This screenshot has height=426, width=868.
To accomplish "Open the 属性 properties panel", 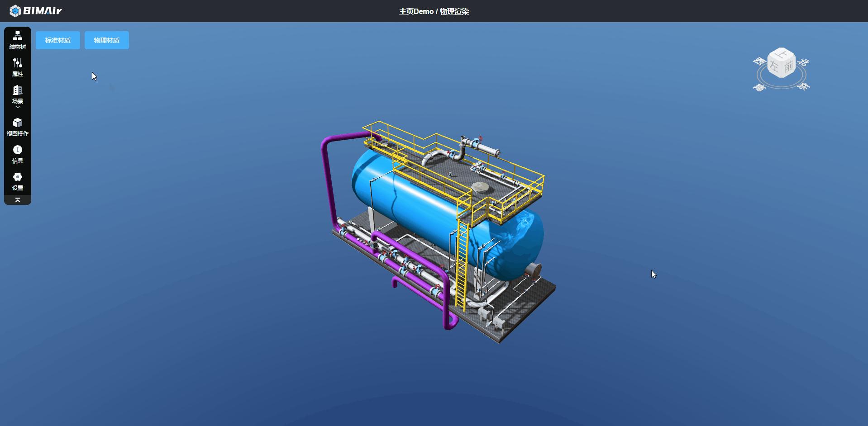I will coord(18,67).
